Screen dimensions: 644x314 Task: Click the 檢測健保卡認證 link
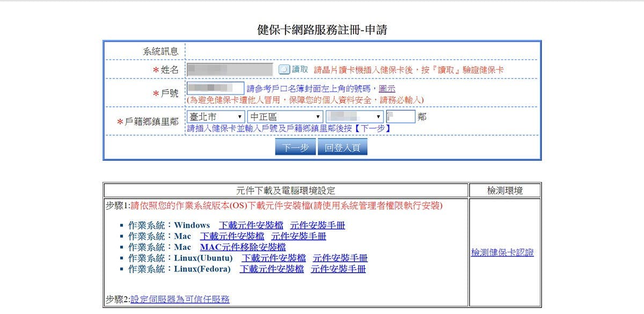502,252
